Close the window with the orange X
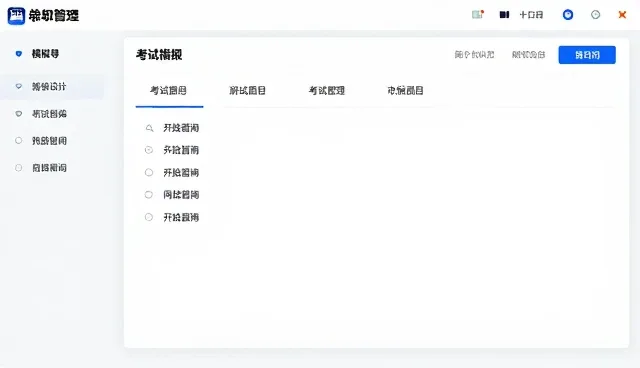The image size is (640, 368). click(622, 15)
